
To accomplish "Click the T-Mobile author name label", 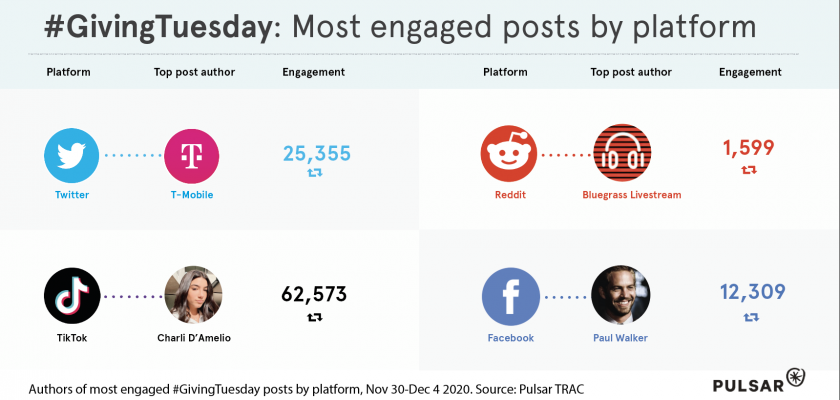I will click(x=192, y=195).
